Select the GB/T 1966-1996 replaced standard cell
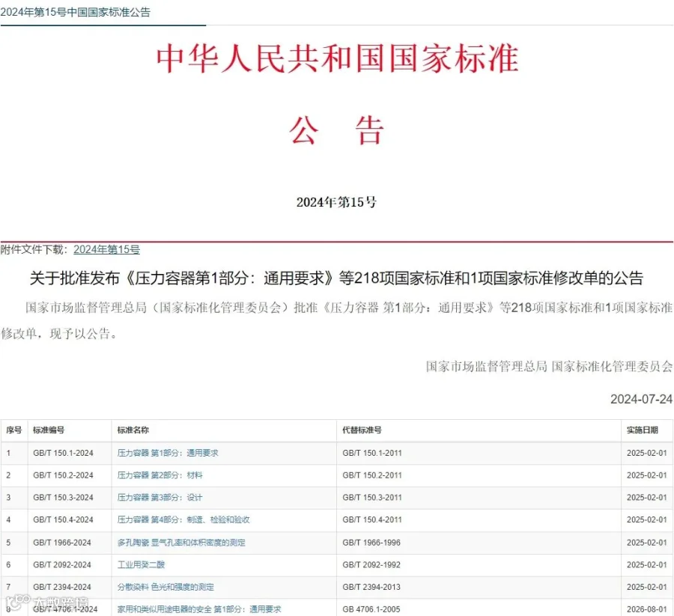This screenshot has width=674, height=616. (371, 543)
